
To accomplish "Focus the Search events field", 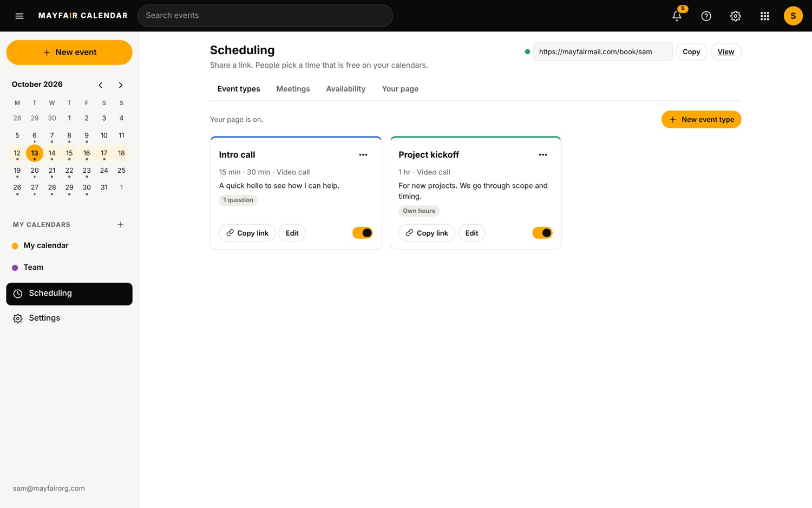I will (x=265, y=16).
